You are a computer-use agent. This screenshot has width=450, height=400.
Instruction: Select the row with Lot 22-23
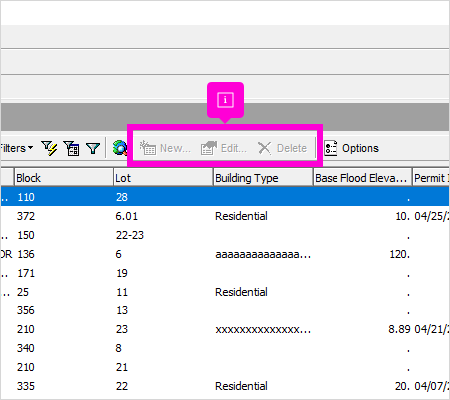(225, 235)
